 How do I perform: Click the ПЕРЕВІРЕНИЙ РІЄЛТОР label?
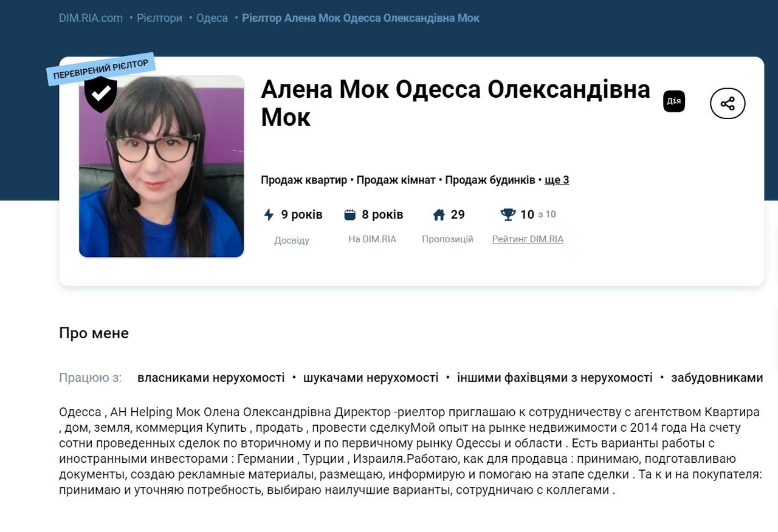coord(101,69)
